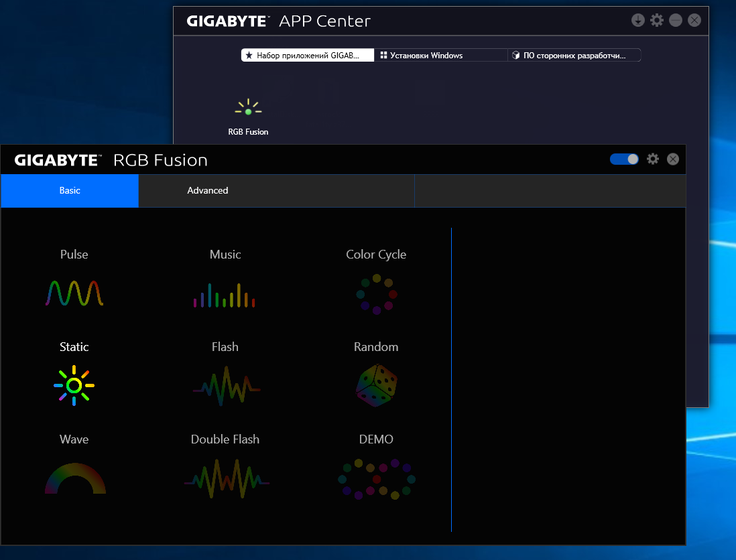Open the ПО сторонних разработчи... tab
Viewport: 736px width, 560px height.
[574, 56]
